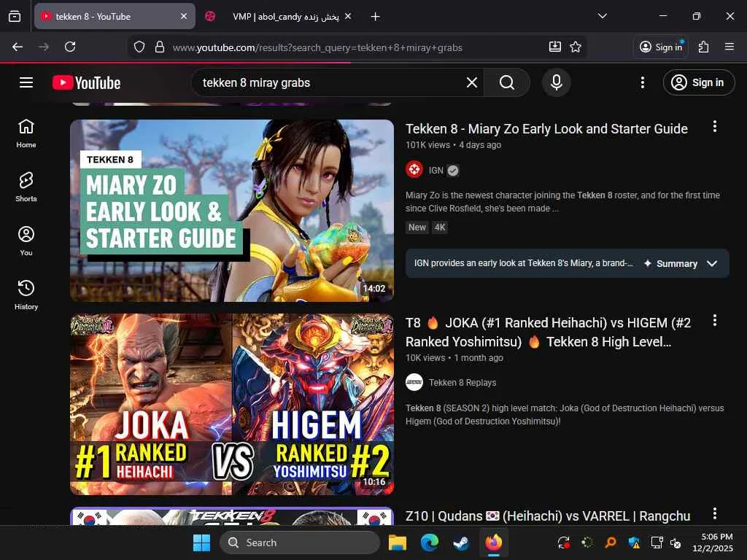747x560 pixels.
Task: Open options menu for JOKA vs HIGEM video
Action: click(x=714, y=321)
